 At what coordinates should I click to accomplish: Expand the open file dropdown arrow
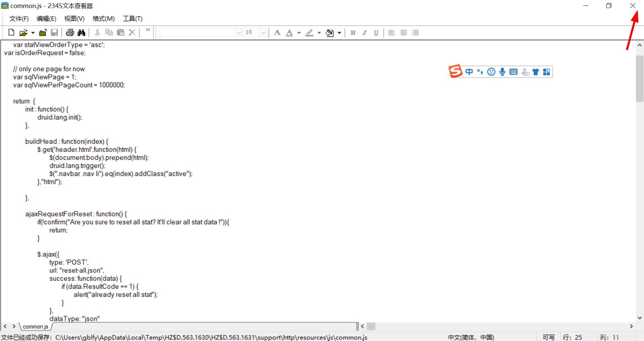tap(33, 33)
